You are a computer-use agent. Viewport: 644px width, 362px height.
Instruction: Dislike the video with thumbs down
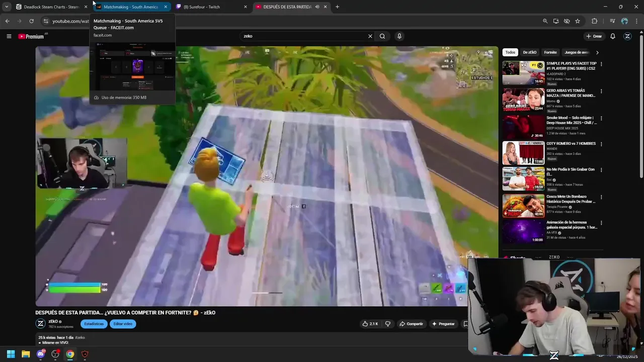pyautogui.click(x=387, y=324)
